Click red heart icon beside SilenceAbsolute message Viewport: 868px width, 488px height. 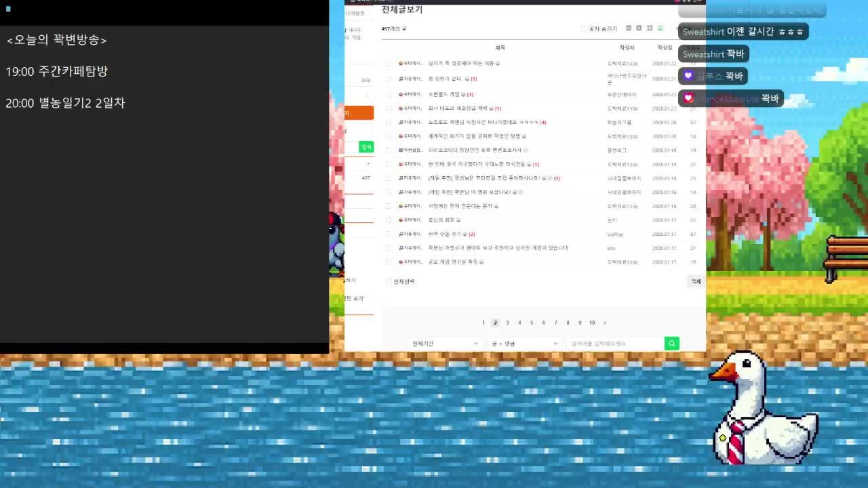click(689, 98)
